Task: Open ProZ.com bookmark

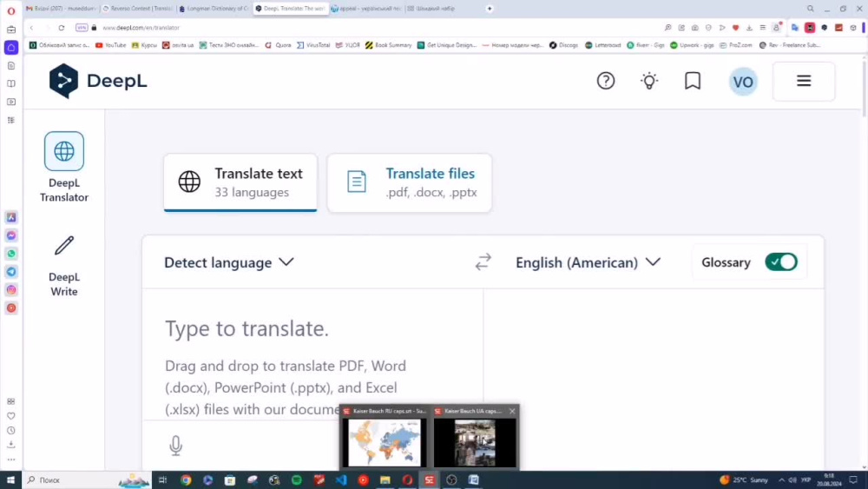Action: click(x=736, y=45)
